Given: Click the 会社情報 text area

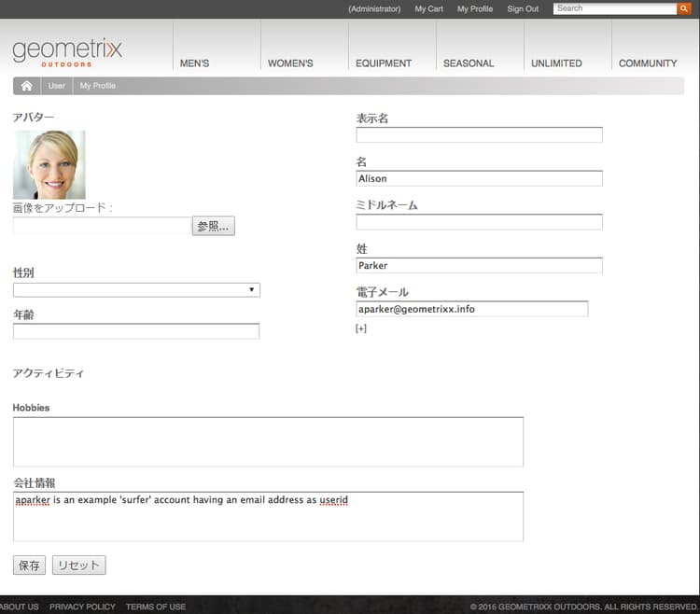Looking at the screenshot, I should click(x=268, y=516).
